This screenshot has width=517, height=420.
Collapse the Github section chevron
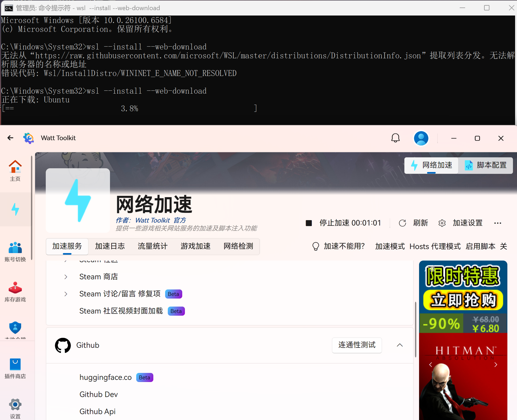tap(400, 345)
